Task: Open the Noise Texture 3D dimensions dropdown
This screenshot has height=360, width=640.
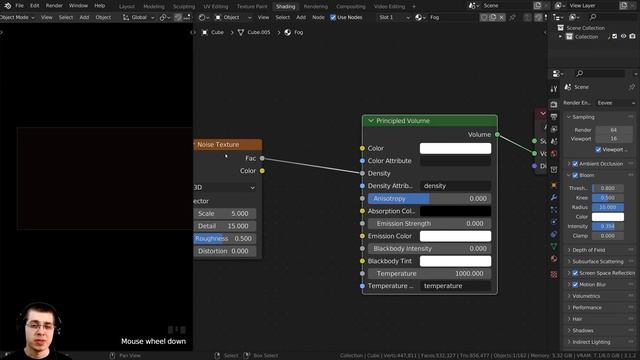Action: 225,187
